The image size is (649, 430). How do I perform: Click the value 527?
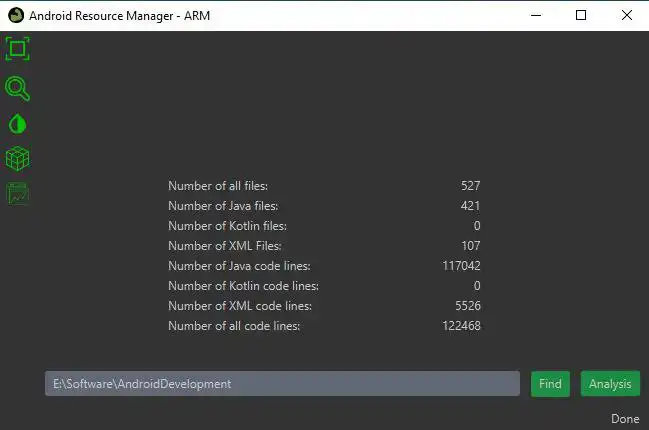[x=471, y=186]
